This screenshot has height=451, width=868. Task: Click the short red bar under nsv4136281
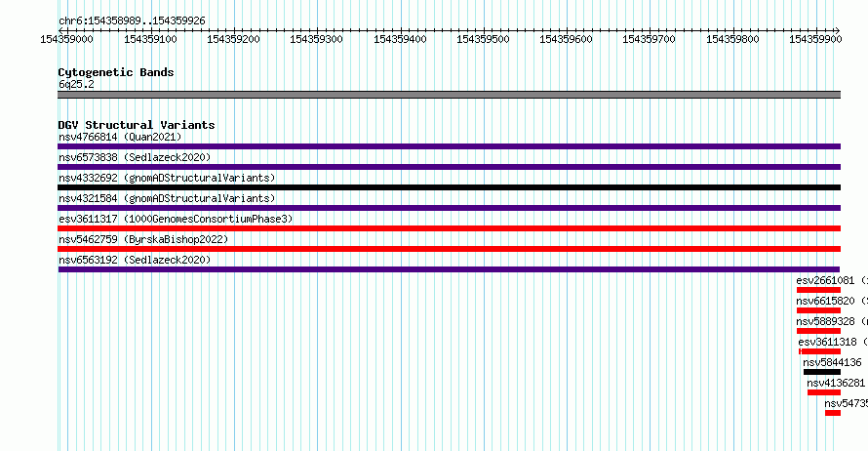tap(824, 392)
